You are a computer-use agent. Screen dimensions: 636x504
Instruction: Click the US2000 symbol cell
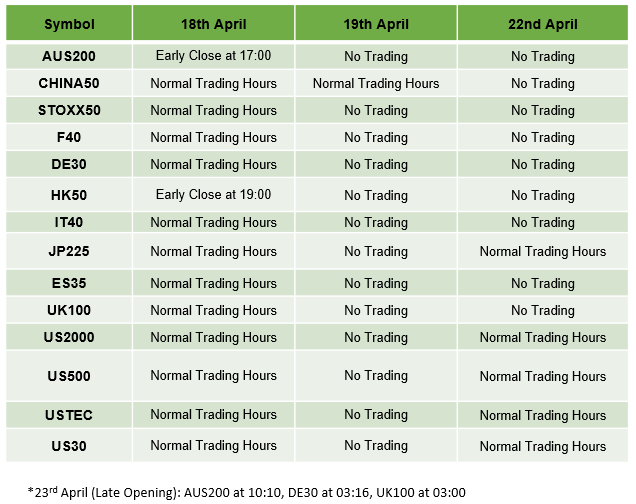(x=69, y=337)
